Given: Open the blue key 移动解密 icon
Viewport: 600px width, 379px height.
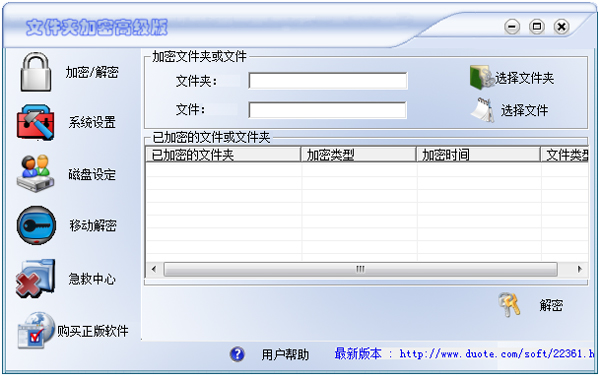Looking at the screenshot, I should click(36, 225).
